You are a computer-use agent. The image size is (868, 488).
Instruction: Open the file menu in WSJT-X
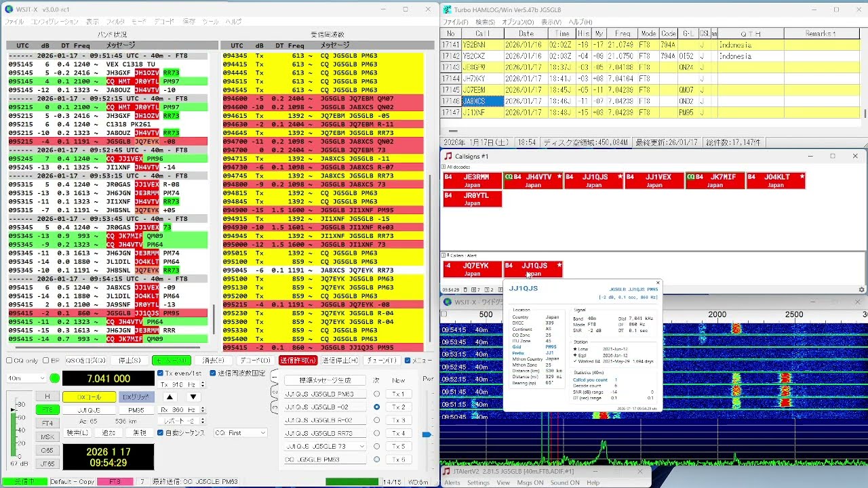pyautogui.click(x=14, y=22)
